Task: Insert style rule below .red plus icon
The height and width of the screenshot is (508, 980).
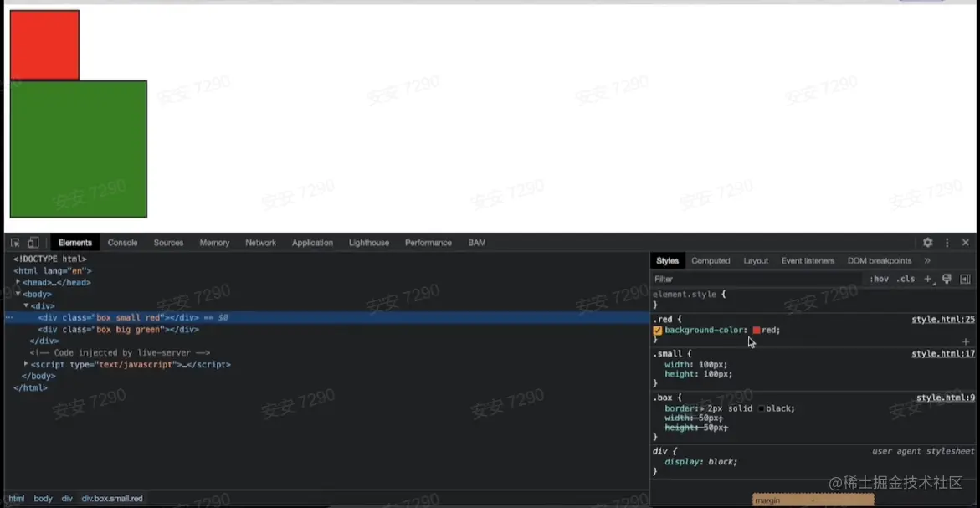Action: pos(966,341)
